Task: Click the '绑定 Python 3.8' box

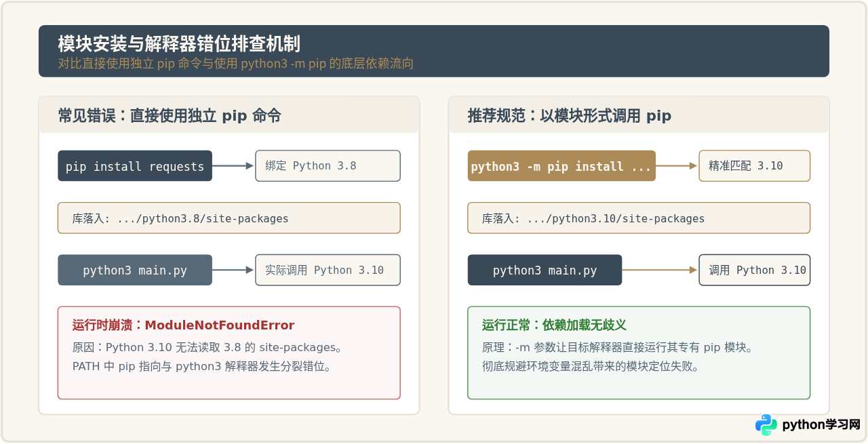Action: [328, 166]
